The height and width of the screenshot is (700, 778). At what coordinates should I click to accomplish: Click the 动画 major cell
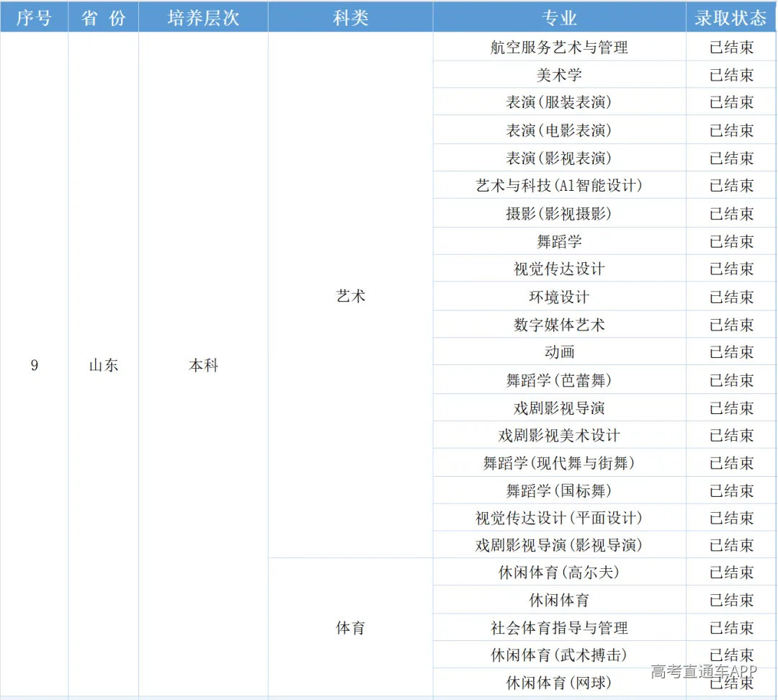(559, 352)
